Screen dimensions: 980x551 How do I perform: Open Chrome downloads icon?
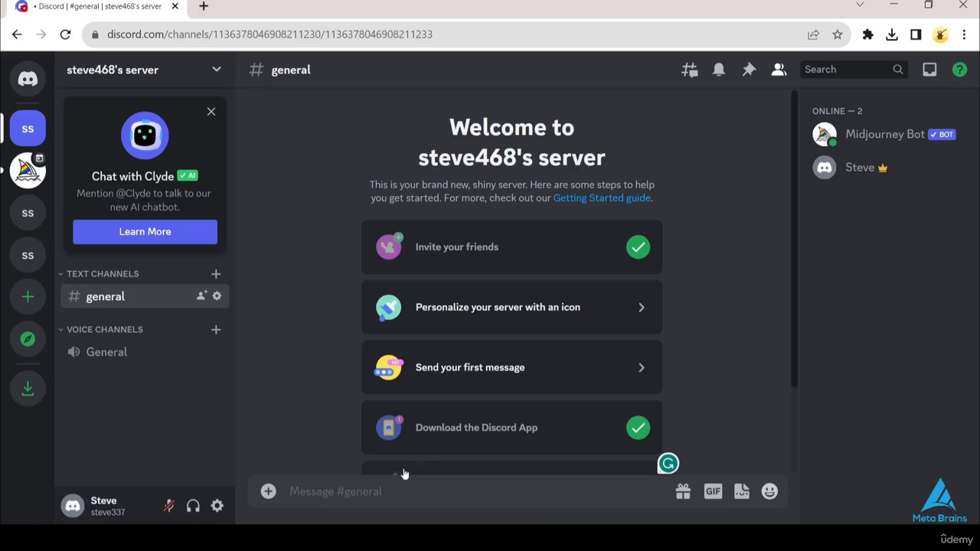tap(892, 34)
